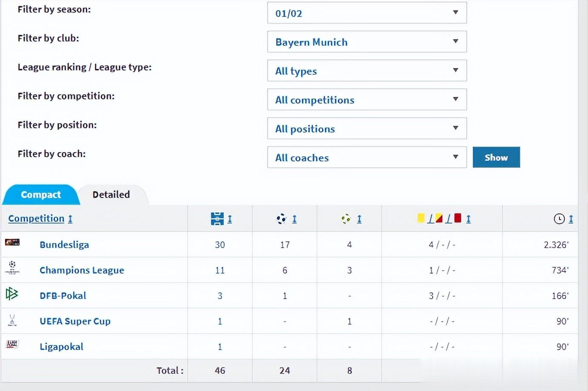Click DFB-Pokal cards cell 3 / - / -
The height and width of the screenshot is (391, 588).
click(x=442, y=296)
